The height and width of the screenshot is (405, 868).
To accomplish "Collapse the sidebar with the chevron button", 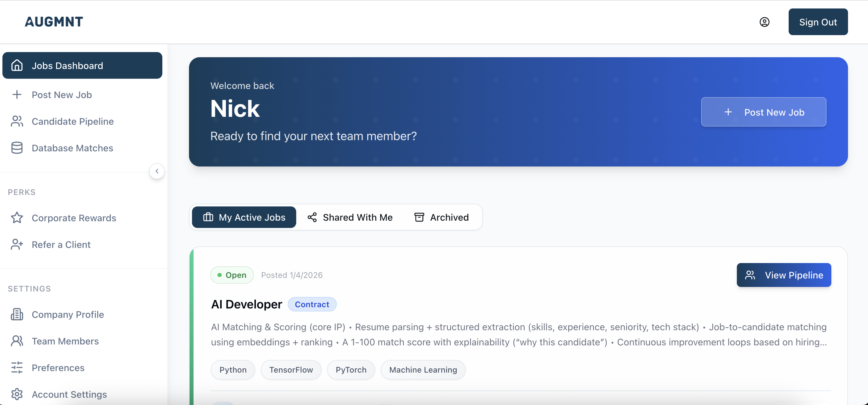I will (x=157, y=171).
